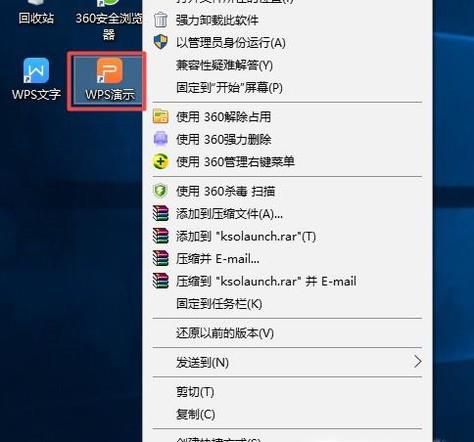Choose 还原以前的版本(V)
Image resolution: width=474 pixels, height=442 pixels.
[x=287, y=333]
